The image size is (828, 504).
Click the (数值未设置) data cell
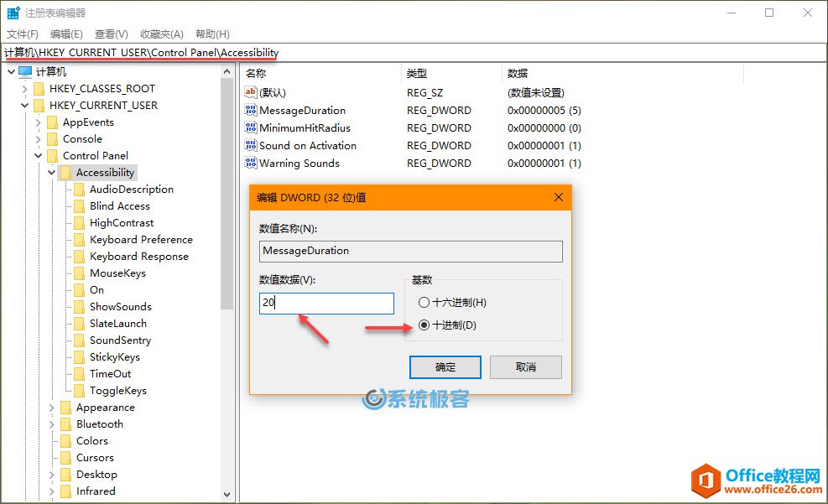[x=536, y=93]
